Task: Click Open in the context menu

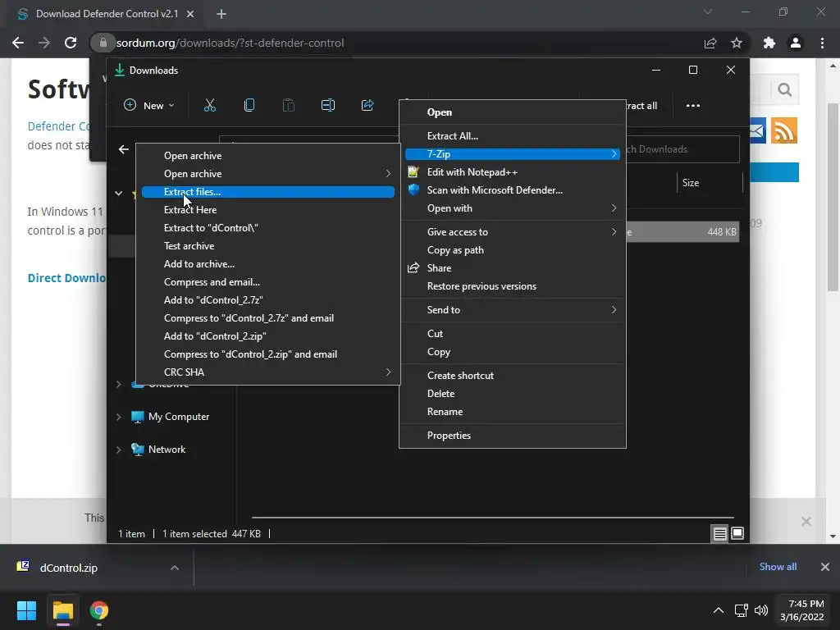Action: coord(513,112)
